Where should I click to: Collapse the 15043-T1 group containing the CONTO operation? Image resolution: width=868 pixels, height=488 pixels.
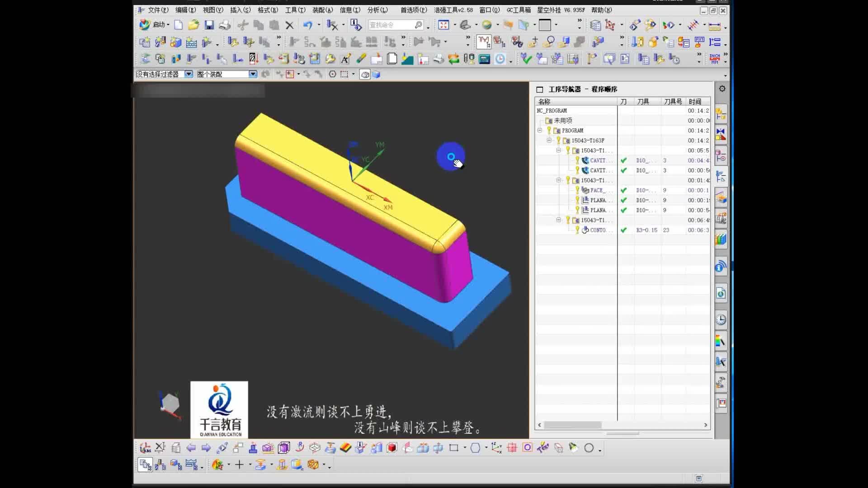(558, 220)
